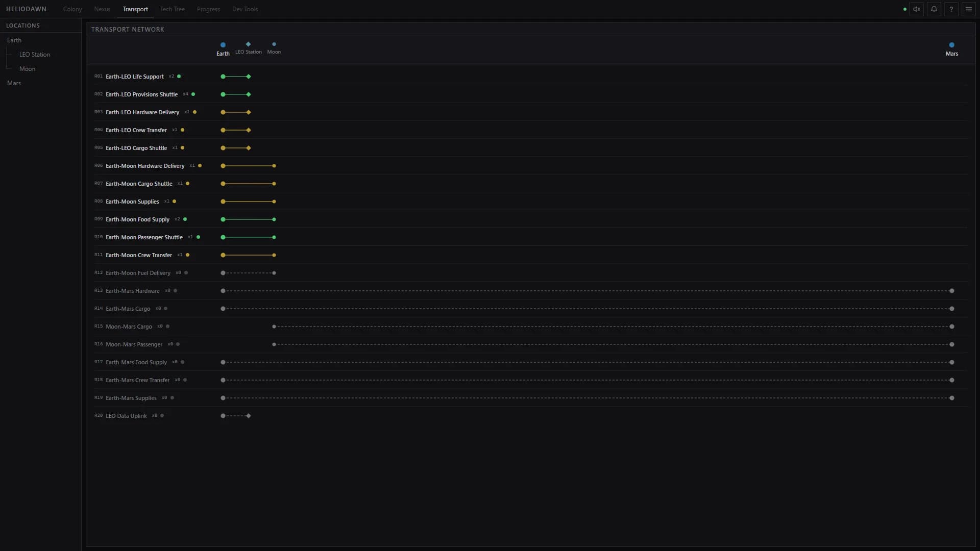Screen dimensions: 980x551
Task: Open the Tech Tree tab
Action: coord(172,9)
